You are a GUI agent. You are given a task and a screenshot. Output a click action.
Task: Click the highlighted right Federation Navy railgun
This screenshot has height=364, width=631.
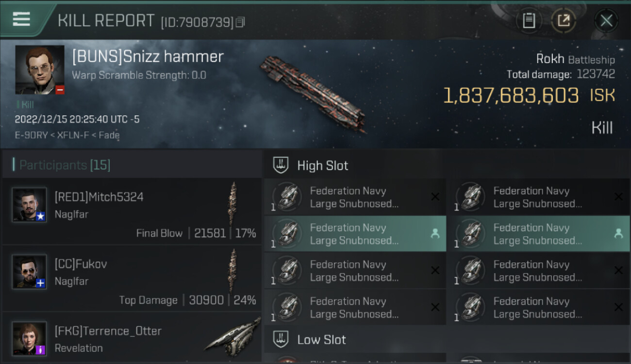pos(538,234)
